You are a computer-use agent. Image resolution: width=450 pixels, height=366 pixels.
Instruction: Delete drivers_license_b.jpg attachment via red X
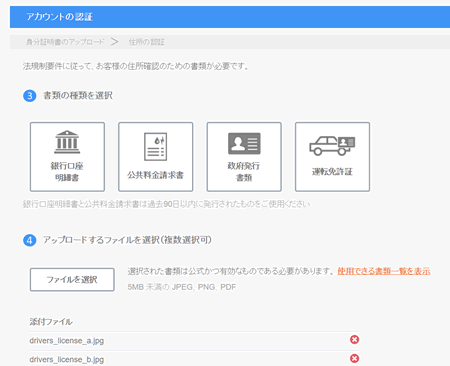354,358
